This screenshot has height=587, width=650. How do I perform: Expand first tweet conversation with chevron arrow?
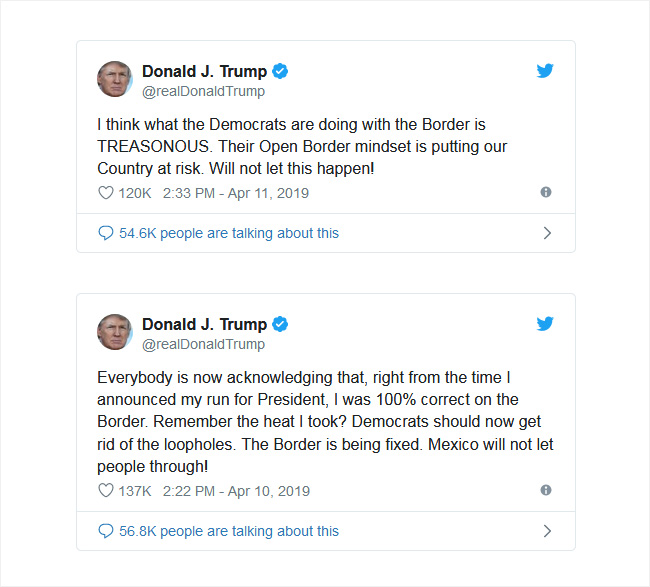click(547, 233)
